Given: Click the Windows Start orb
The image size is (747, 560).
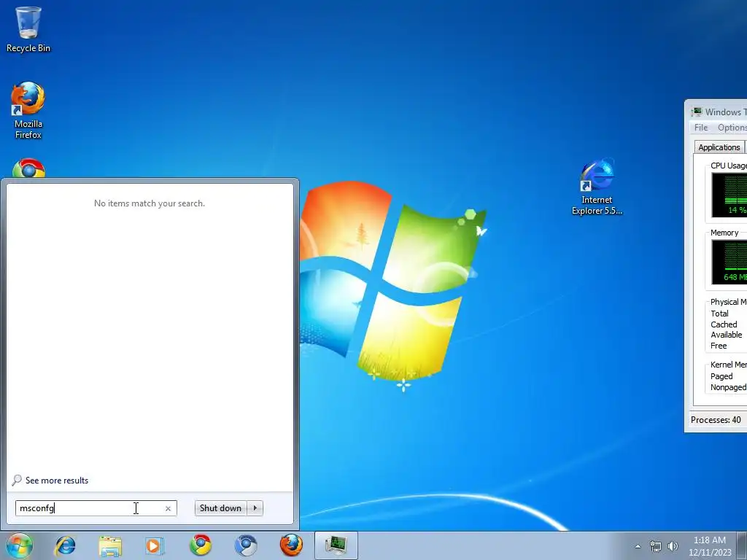Looking at the screenshot, I should [x=20, y=545].
